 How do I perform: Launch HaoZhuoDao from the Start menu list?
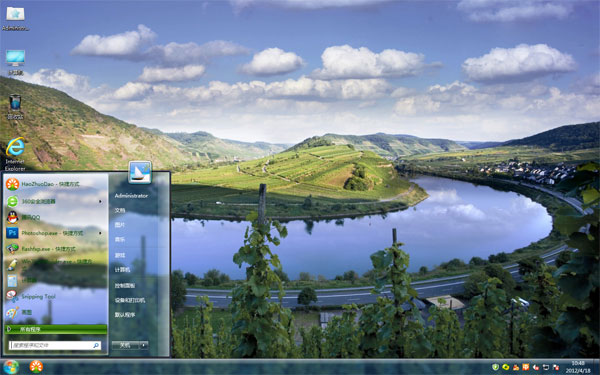[x=56, y=184]
